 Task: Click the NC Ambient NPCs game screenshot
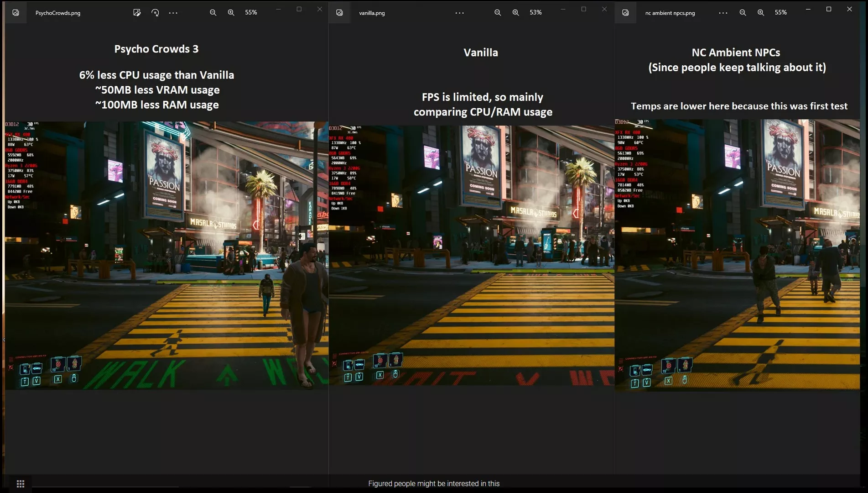737,256
